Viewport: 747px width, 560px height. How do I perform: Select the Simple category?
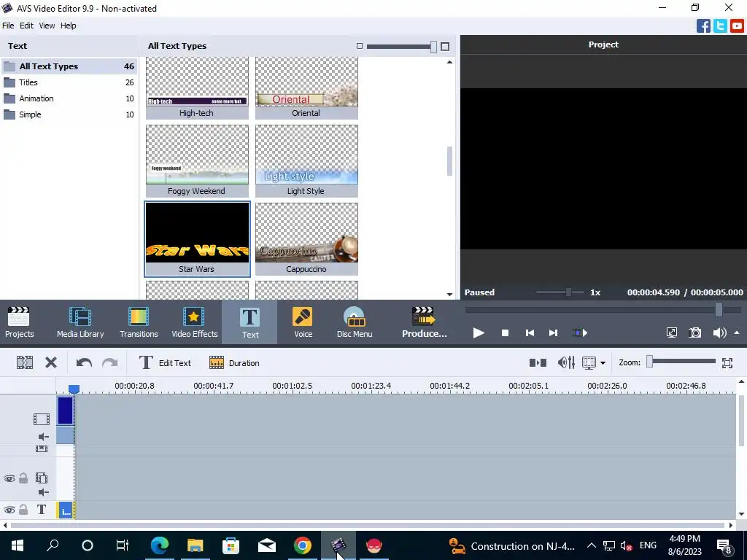[69, 114]
